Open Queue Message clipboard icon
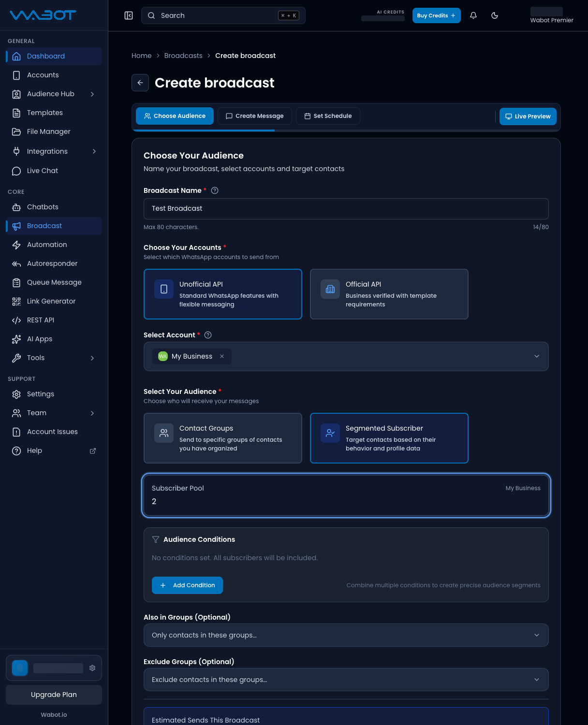Screen dimensions: 588x725 tap(16, 282)
